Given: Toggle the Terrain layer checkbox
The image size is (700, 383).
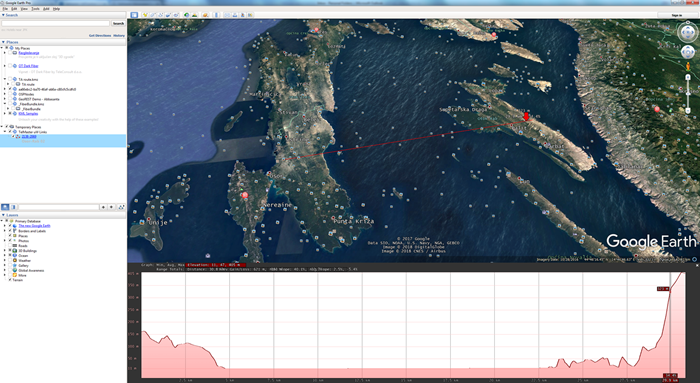Looking at the screenshot, I should tap(10, 280).
